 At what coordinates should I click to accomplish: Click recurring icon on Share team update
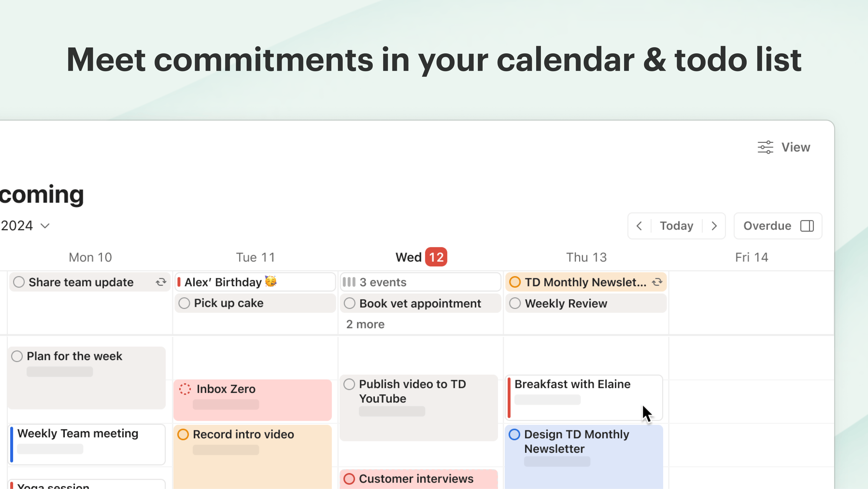161,282
